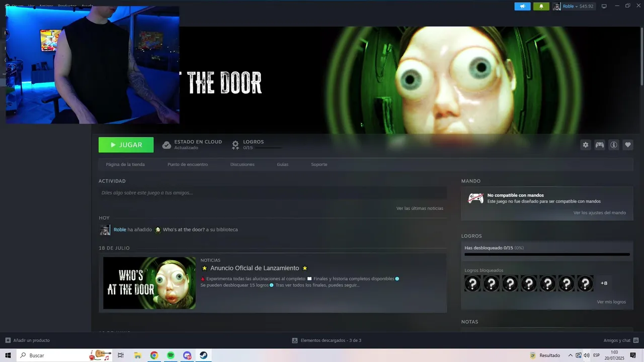Click Roble's avatar in activity feed
Viewport: 644px width, 362px height.
tap(105, 230)
